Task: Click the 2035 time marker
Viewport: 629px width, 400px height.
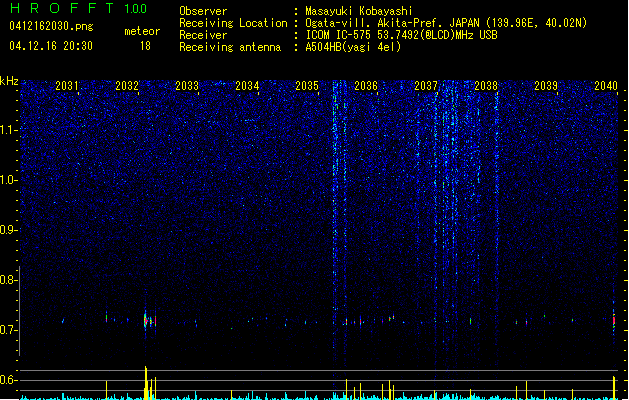Action: coord(307,86)
